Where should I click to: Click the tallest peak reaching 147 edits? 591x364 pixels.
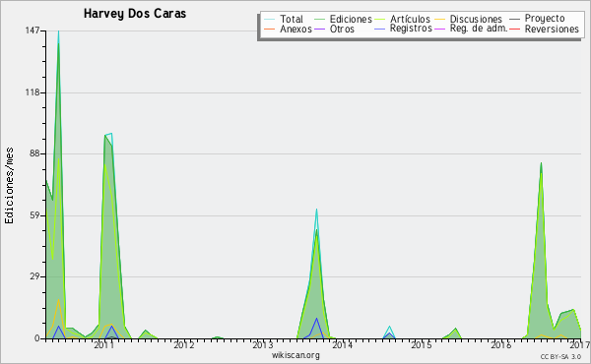click(x=58, y=31)
